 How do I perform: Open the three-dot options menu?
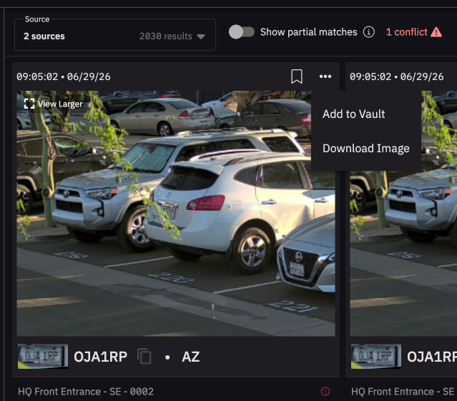click(325, 77)
